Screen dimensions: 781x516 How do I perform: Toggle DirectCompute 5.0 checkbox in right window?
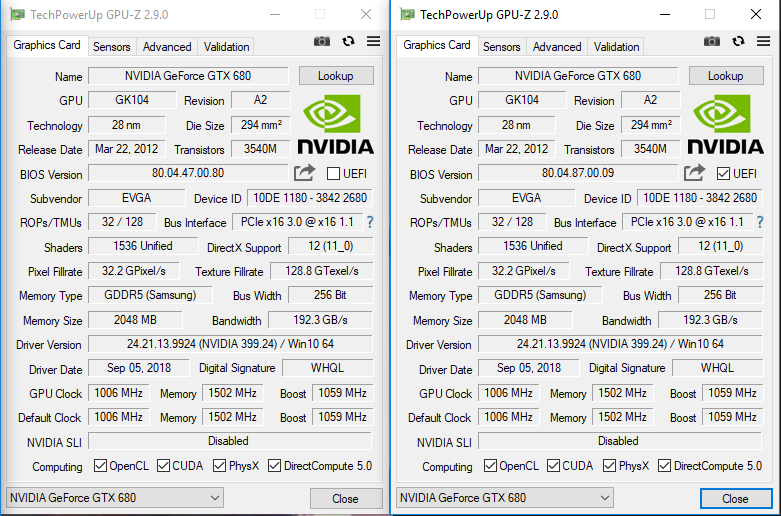(664, 466)
